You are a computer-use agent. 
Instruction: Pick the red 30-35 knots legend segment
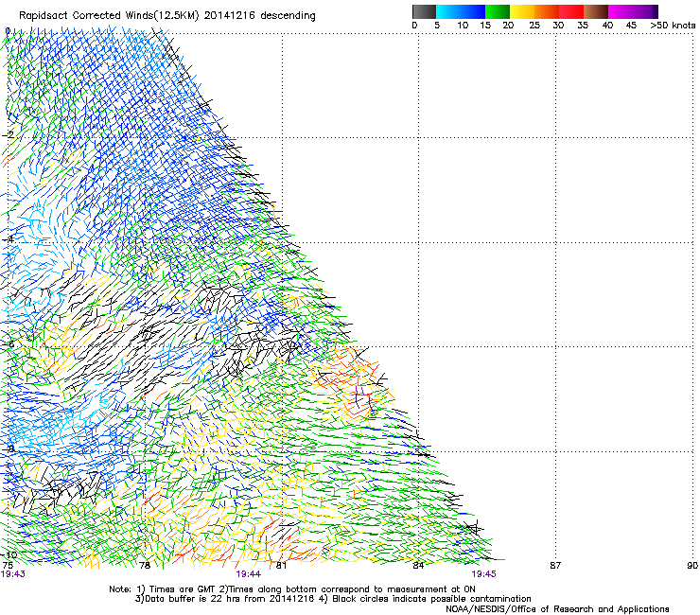571,11
